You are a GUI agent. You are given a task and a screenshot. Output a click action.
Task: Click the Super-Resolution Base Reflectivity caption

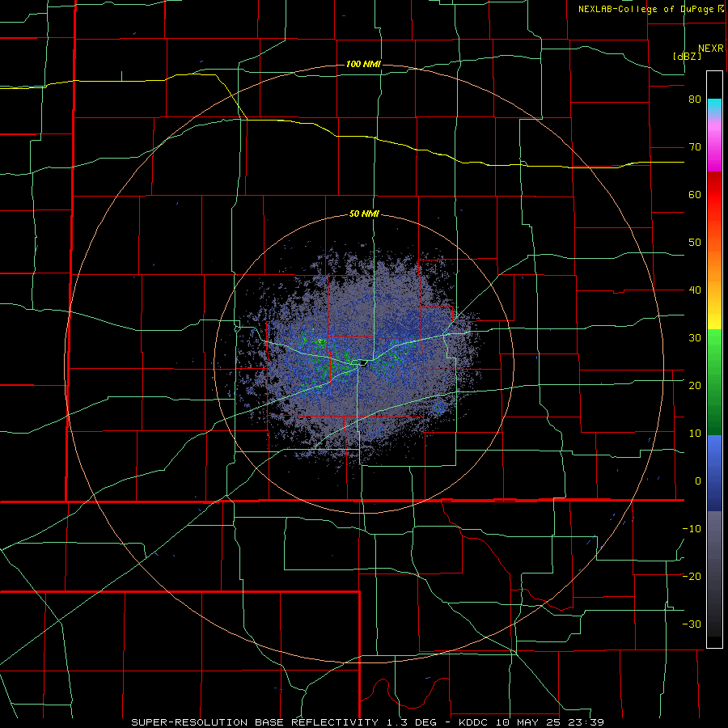[367, 722]
